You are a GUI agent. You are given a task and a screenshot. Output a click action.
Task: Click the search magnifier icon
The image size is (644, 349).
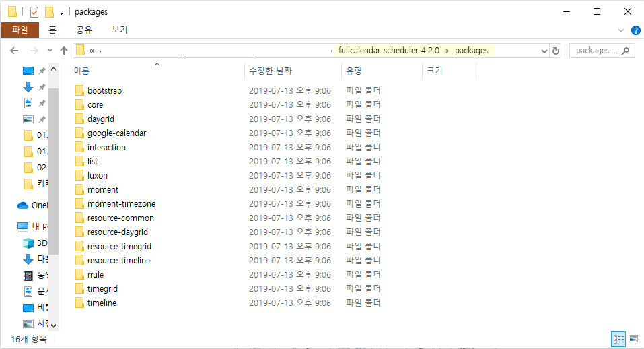(x=626, y=51)
